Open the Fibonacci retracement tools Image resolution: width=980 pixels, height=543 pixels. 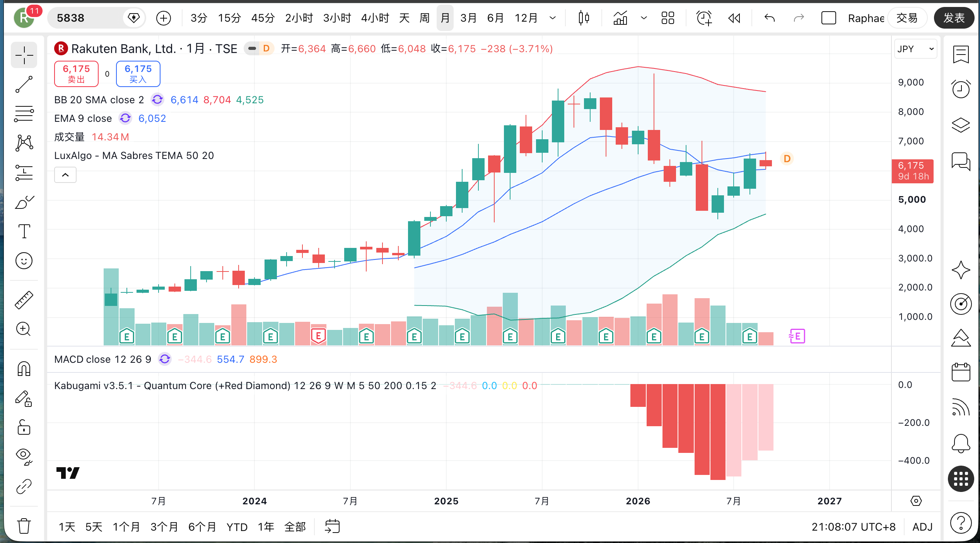pyautogui.click(x=24, y=114)
